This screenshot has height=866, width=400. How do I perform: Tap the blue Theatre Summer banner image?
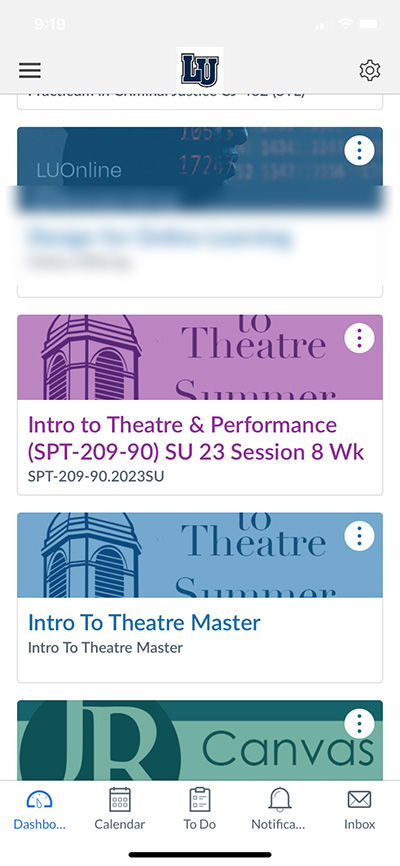point(200,555)
